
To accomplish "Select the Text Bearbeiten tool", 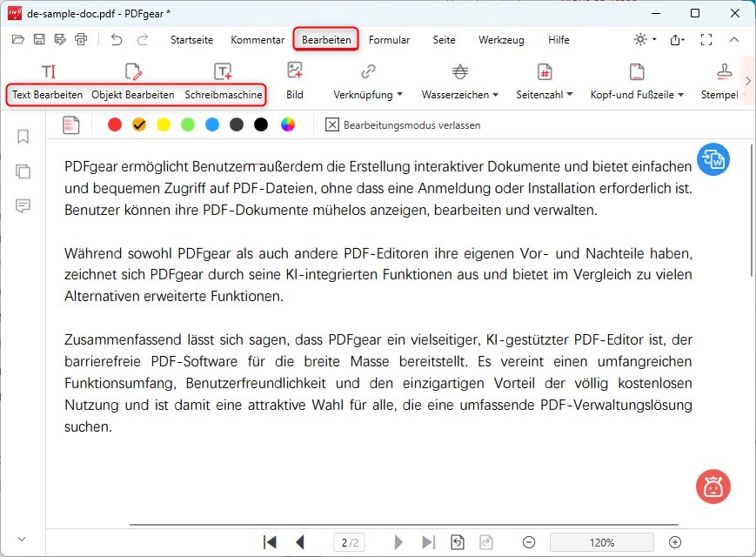I will [x=47, y=83].
